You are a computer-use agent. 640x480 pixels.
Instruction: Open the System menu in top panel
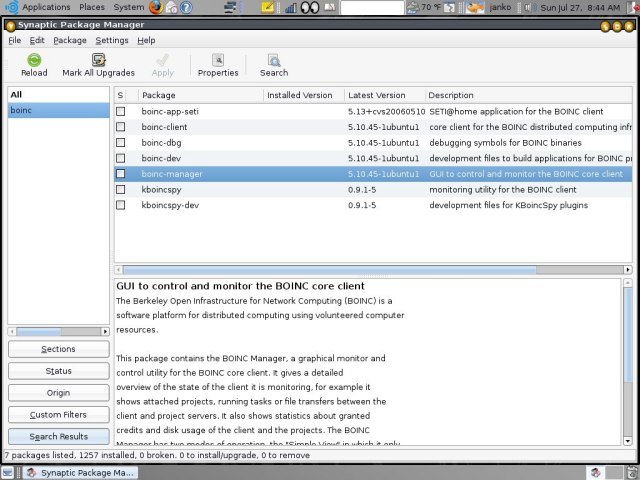[x=129, y=7]
